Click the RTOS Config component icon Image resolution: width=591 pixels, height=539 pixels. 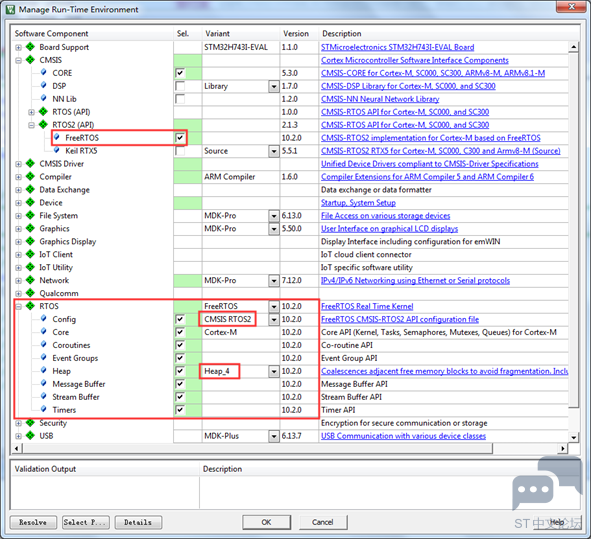point(44,318)
